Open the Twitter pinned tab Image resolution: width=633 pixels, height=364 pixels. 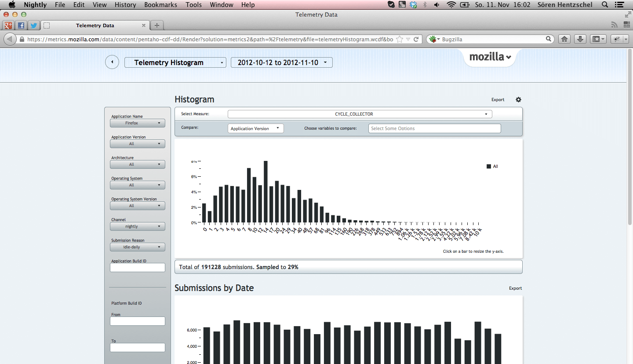[x=33, y=25]
